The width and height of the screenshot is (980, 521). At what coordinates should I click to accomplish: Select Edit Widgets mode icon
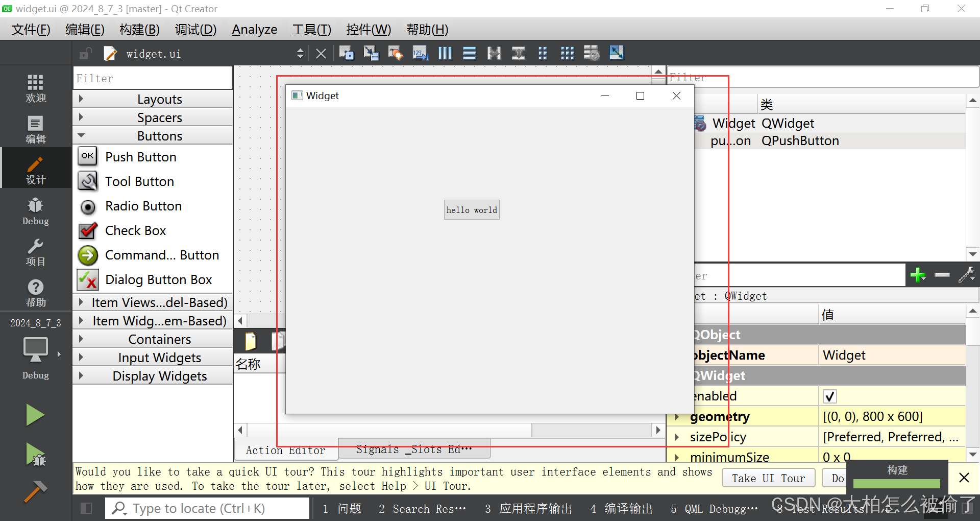346,53
